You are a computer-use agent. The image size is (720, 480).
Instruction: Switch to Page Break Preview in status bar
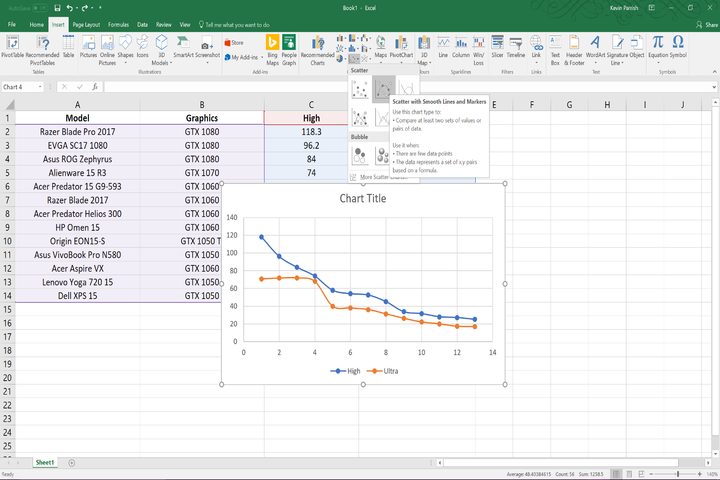coord(641,474)
